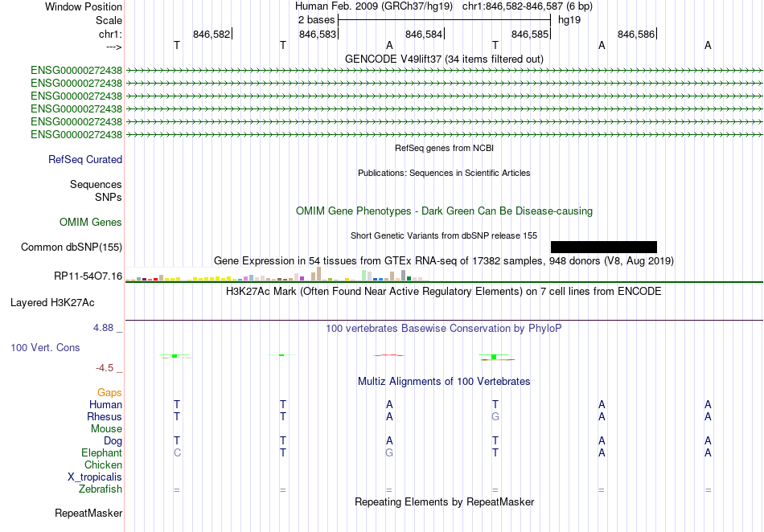Click the '2 bases' scale label
This screenshot has width=764, height=532.
[316, 20]
